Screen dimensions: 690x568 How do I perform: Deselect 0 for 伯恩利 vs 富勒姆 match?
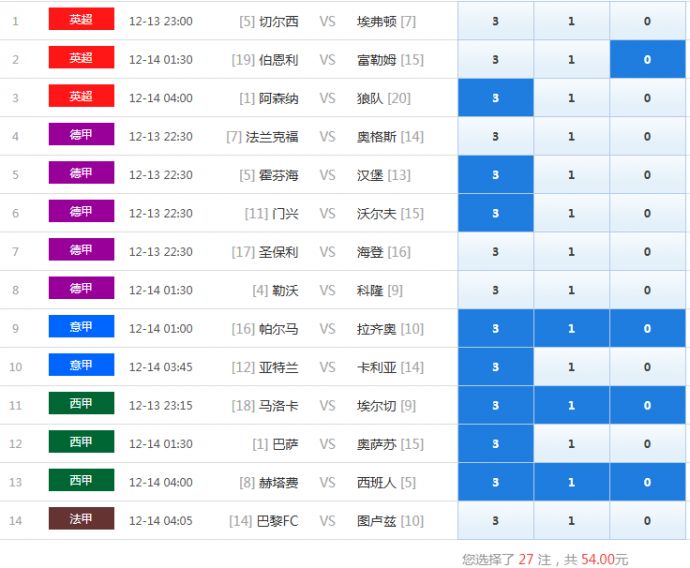(x=647, y=60)
